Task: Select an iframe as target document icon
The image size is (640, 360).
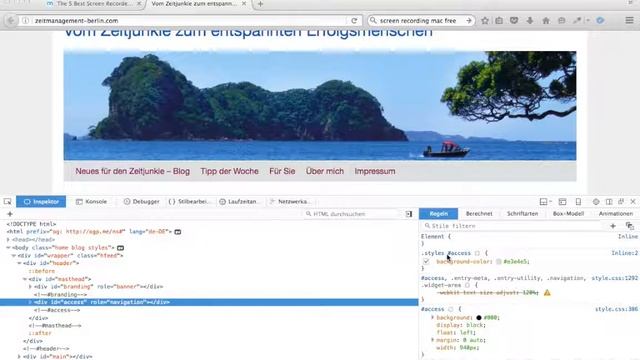Action: 545,202
